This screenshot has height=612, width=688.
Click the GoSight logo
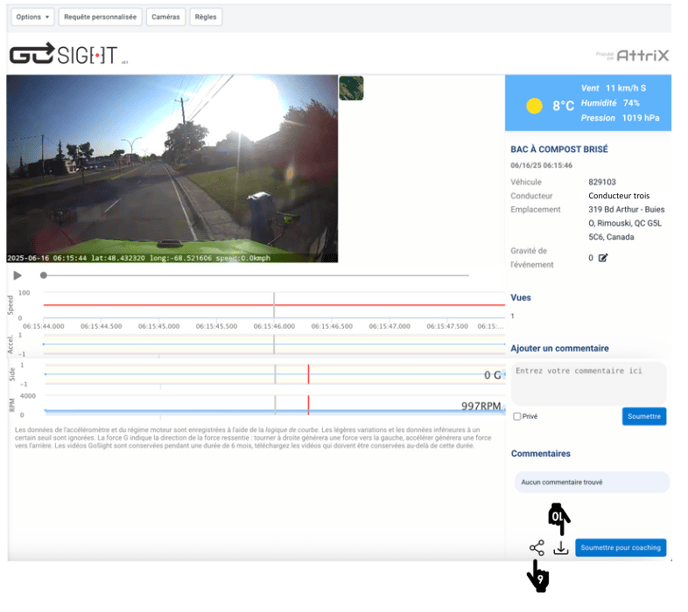point(64,54)
